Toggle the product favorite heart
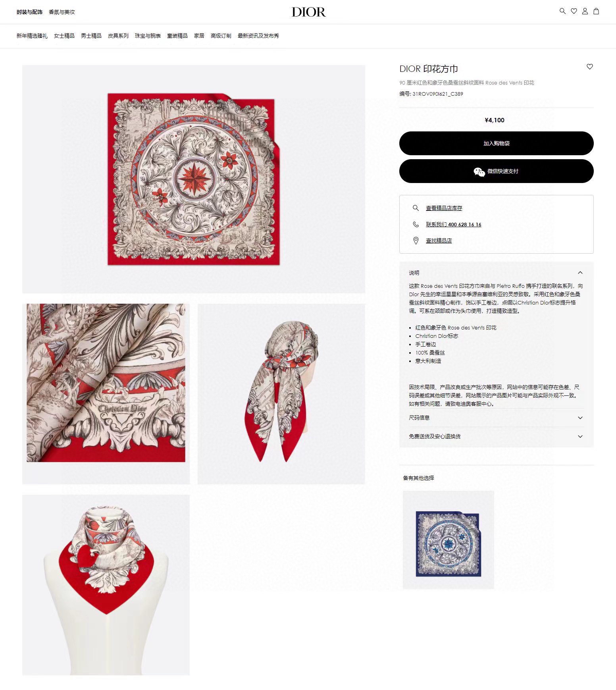 (x=589, y=67)
